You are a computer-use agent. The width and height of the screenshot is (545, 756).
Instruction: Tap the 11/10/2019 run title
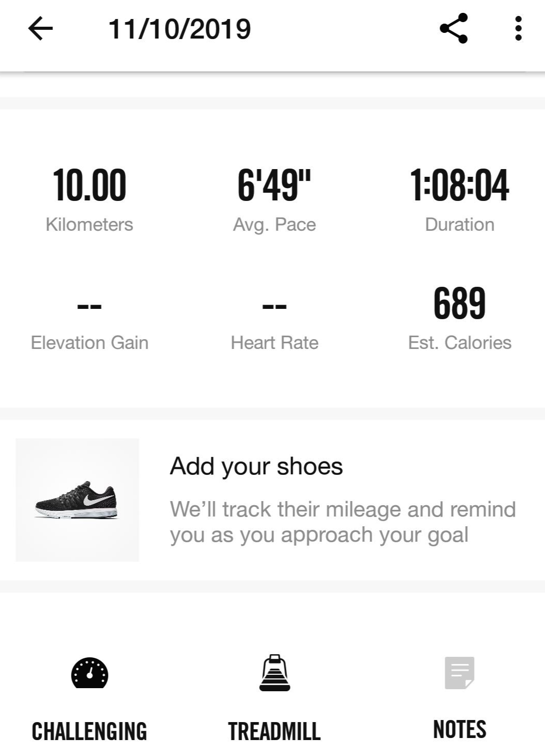pos(179,29)
